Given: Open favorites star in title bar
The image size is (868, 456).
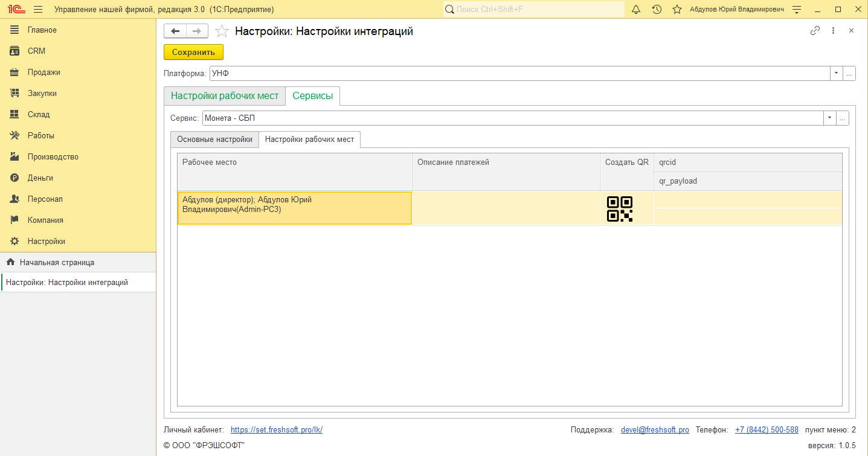Looking at the screenshot, I should click(677, 9).
